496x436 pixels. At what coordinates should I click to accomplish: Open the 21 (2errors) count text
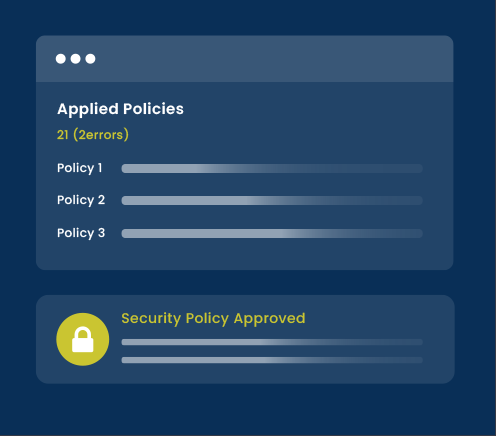tap(93, 135)
